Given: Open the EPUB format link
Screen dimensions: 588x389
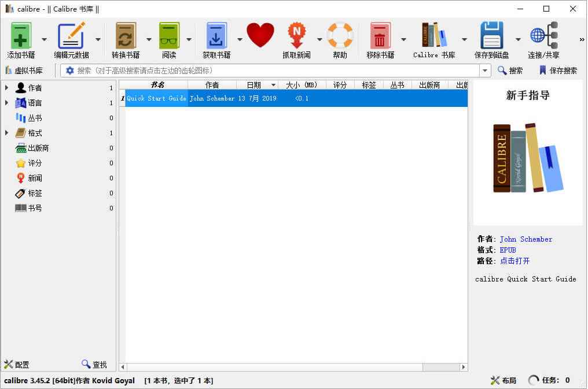Looking at the screenshot, I should click(x=508, y=250).
